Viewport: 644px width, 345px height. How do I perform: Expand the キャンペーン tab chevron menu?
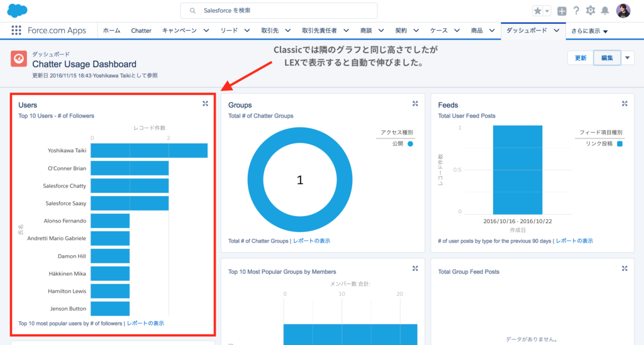(206, 30)
